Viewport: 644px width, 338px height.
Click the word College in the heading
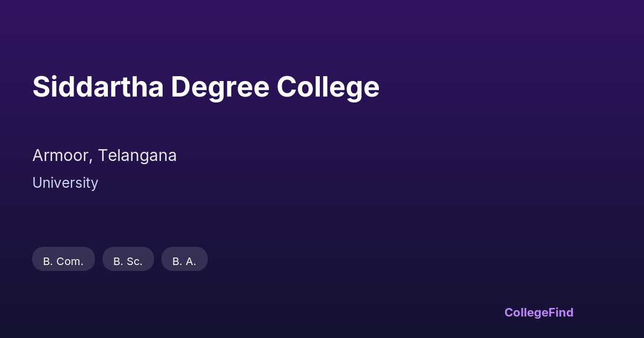tap(328, 87)
